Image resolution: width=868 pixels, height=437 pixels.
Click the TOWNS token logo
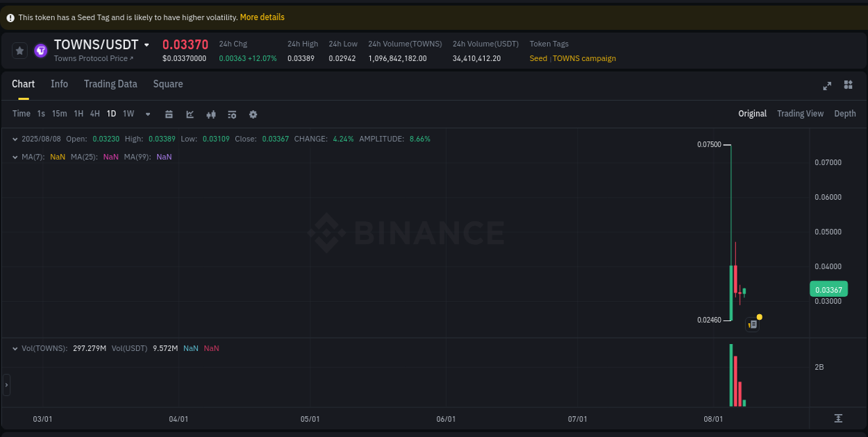[40, 50]
